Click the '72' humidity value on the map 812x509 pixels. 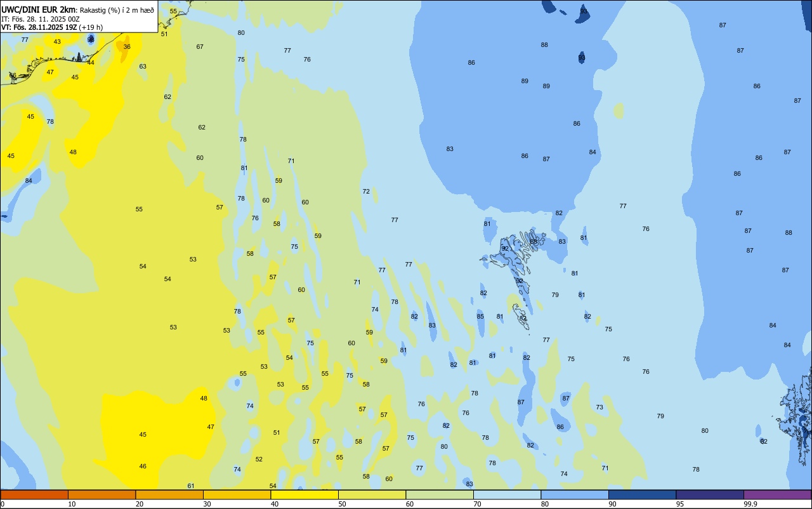coord(366,192)
